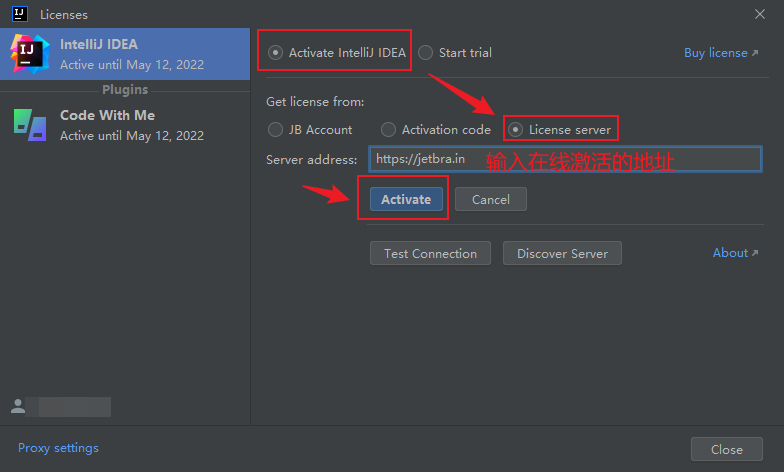Choose License server radio option
The height and width of the screenshot is (472, 784).
pos(516,130)
